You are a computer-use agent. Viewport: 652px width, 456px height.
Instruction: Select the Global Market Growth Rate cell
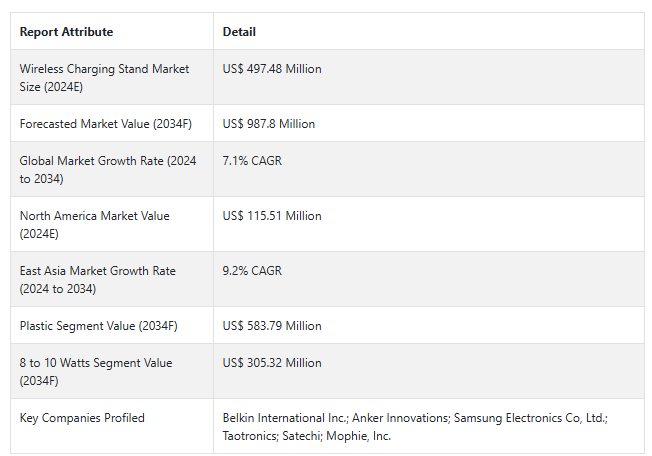coord(112,169)
